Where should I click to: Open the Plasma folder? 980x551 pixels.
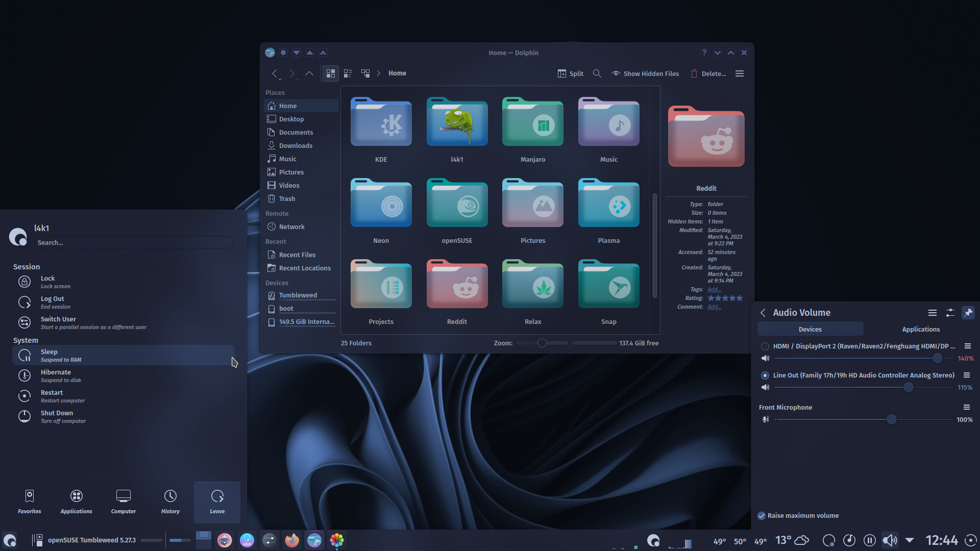(609, 211)
